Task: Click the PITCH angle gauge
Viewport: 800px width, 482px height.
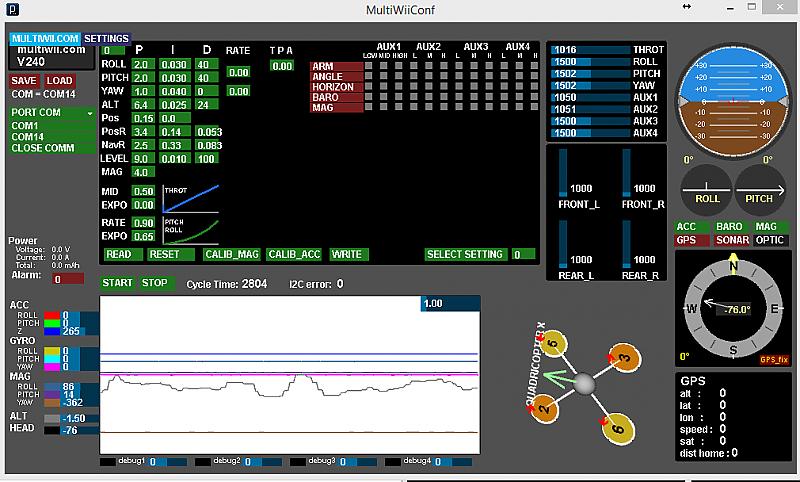Action: [760, 190]
